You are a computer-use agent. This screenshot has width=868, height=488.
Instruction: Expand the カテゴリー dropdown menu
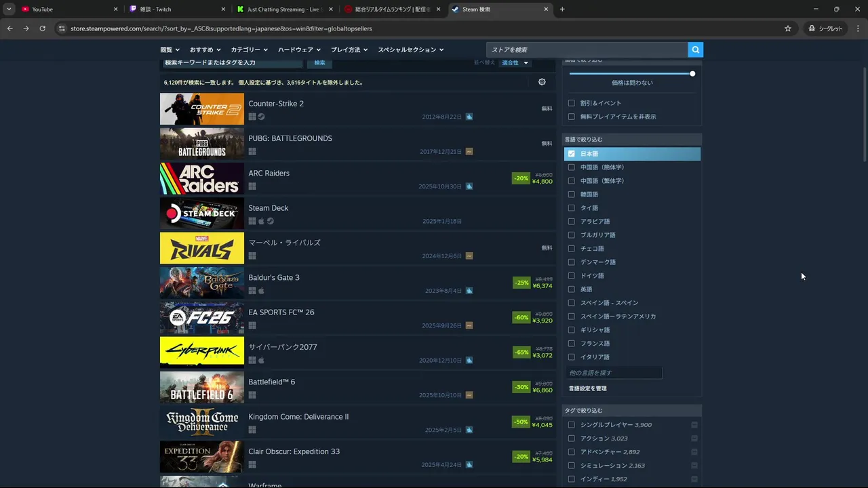[249, 49]
